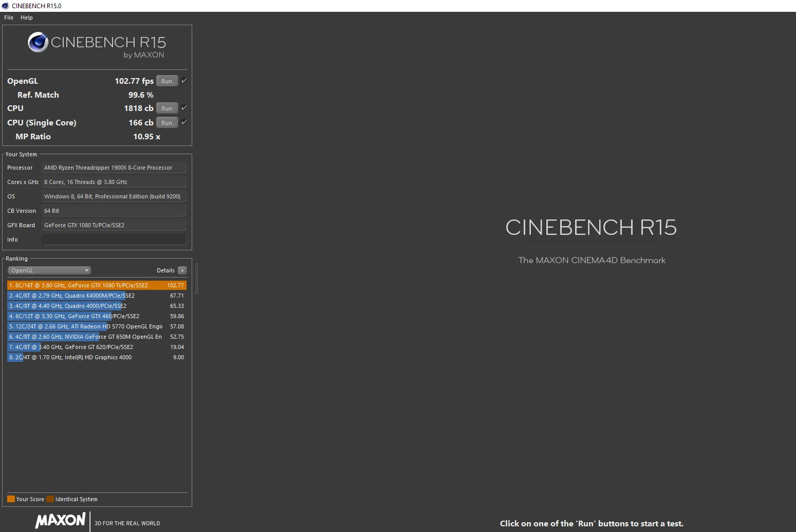
Task: Open the OpenGL ranking dropdown
Action: tap(49, 270)
